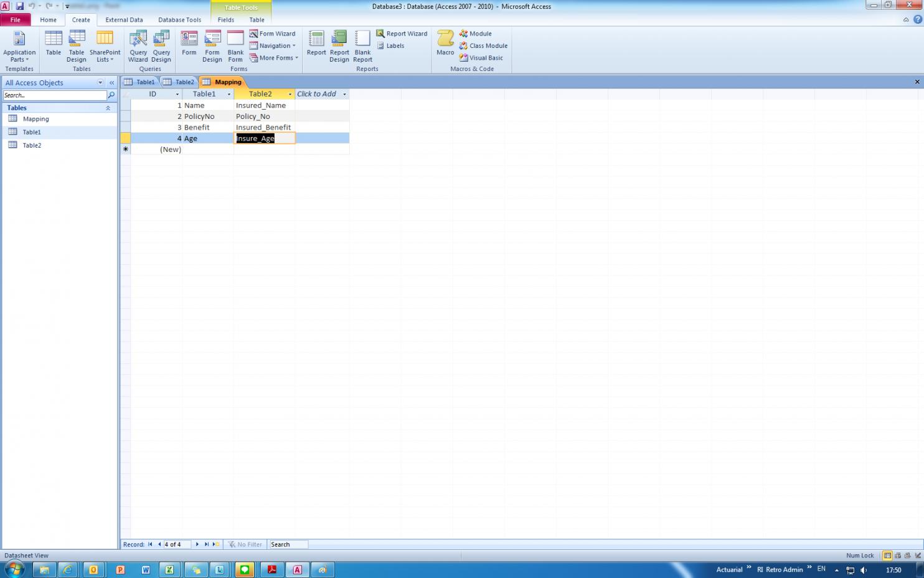Create a new Form
Viewport: 924px width, 578px height.
[x=189, y=44]
